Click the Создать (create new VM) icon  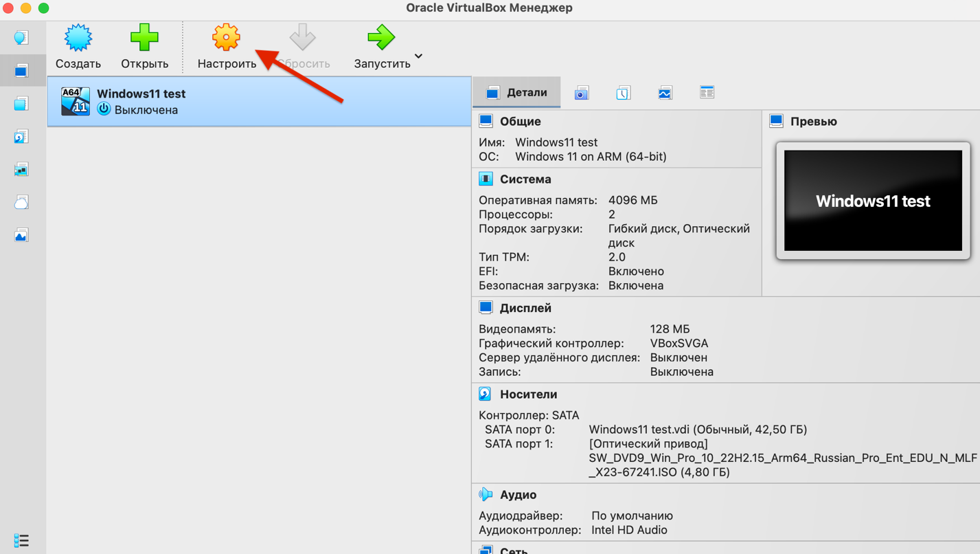78,38
